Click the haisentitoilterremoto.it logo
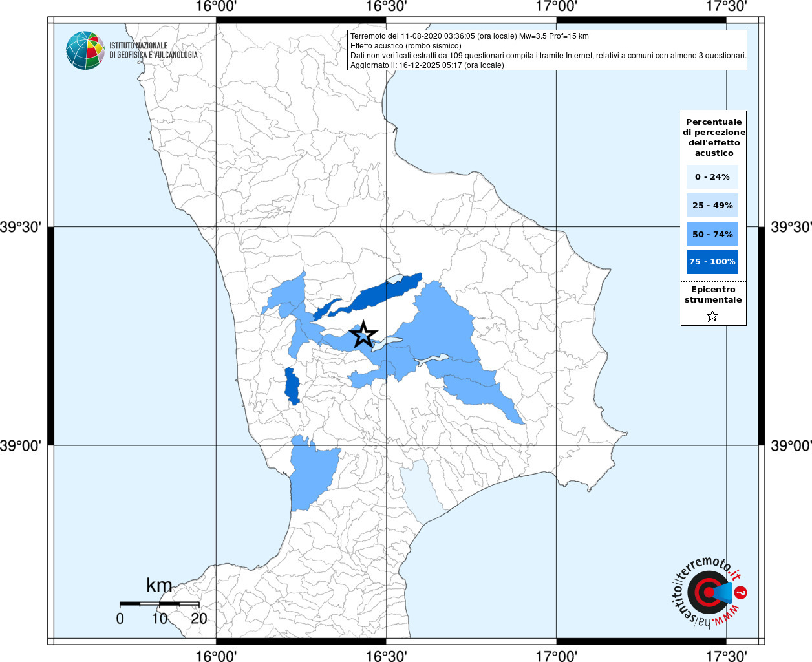This screenshot has height=662, width=812. (x=709, y=592)
